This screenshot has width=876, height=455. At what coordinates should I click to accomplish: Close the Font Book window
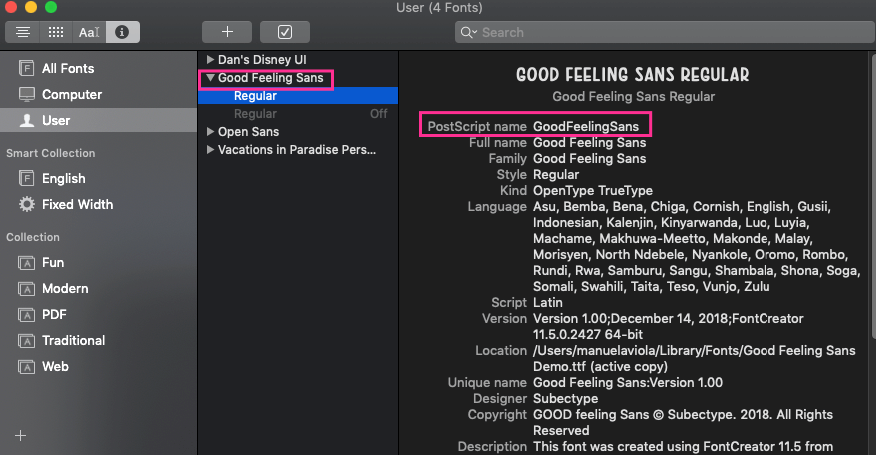10,7
